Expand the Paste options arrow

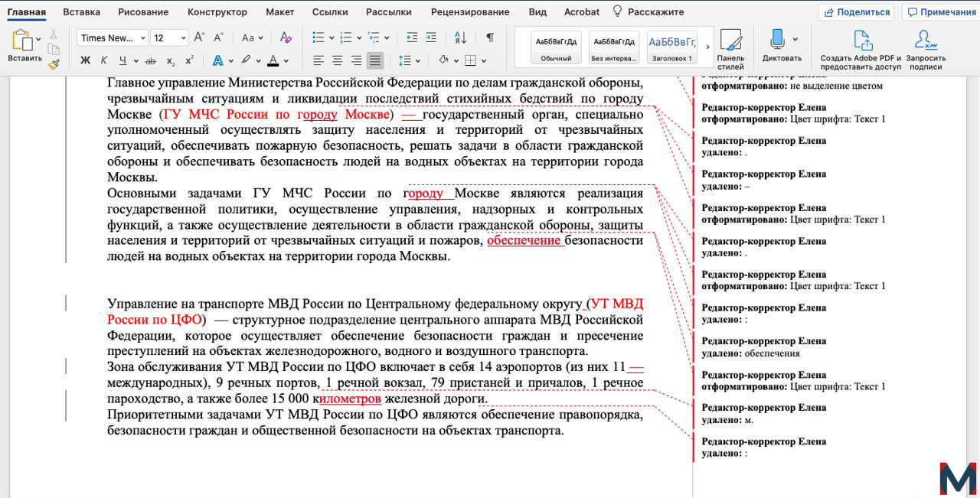click(38, 40)
